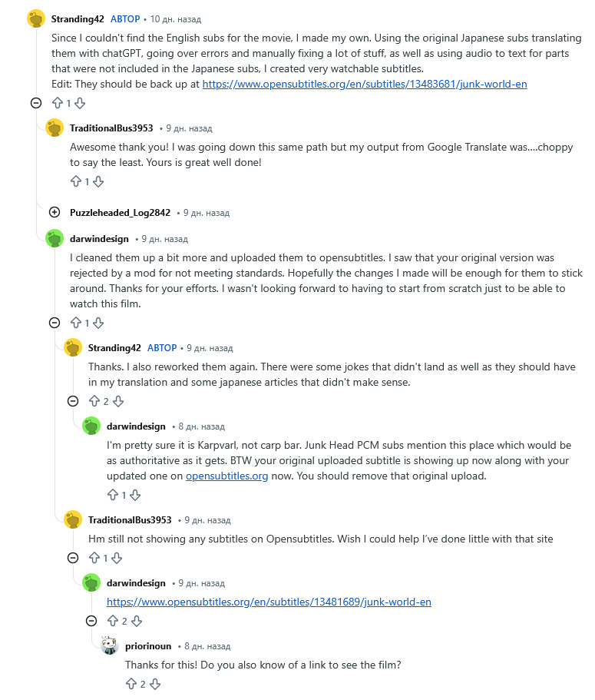595x700 pixels.
Task: Collapse darwindesign's subtitle link comment thread
Action: point(91,621)
